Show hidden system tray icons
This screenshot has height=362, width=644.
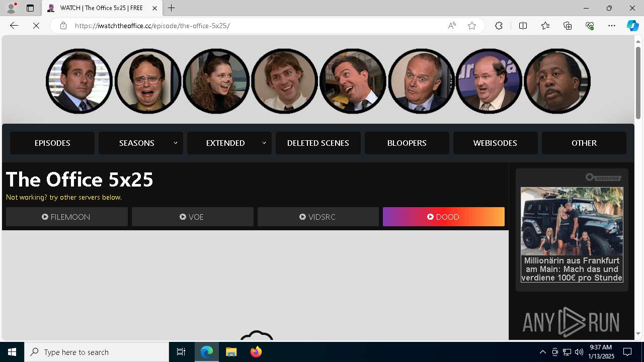[x=542, y=352]
